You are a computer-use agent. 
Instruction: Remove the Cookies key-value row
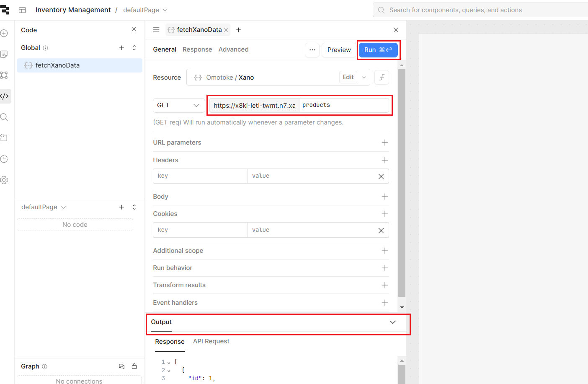click(x=381, y=231)
